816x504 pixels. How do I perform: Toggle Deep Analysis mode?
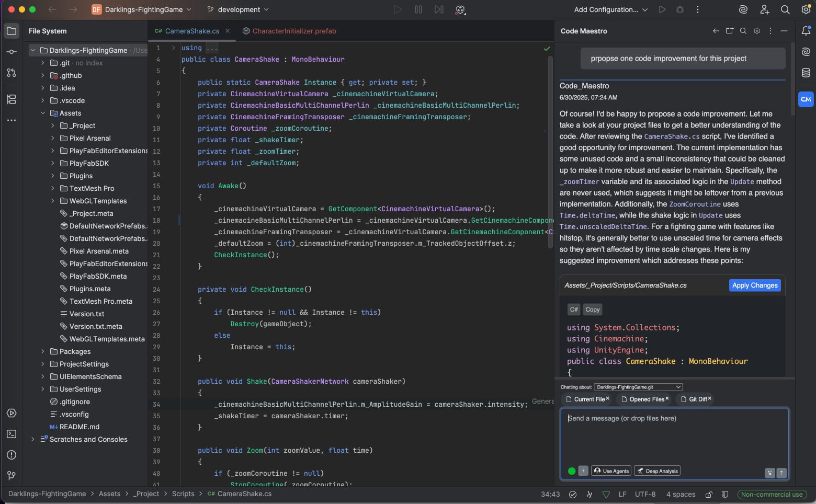[658, 471]
